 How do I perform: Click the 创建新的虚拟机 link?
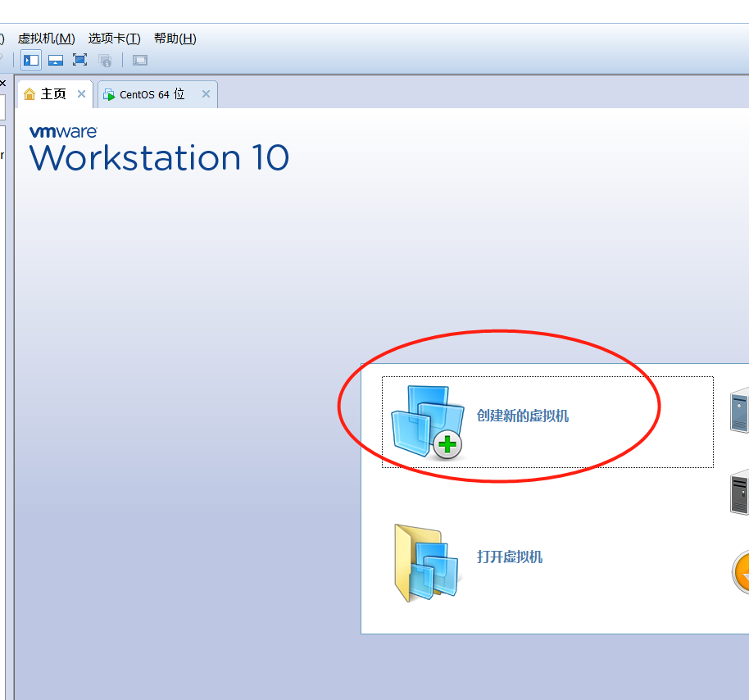click(x=523, y=416)
